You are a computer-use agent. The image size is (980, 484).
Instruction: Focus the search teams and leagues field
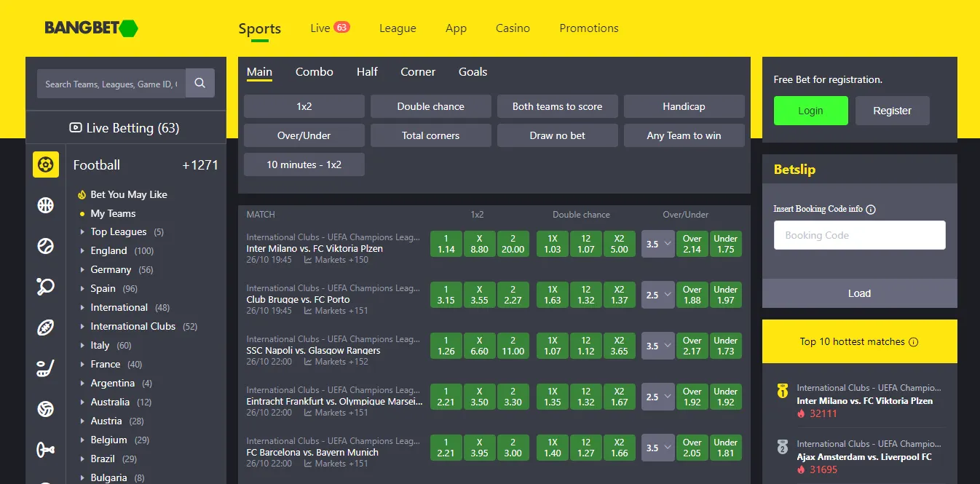click(x=111, y=84)
